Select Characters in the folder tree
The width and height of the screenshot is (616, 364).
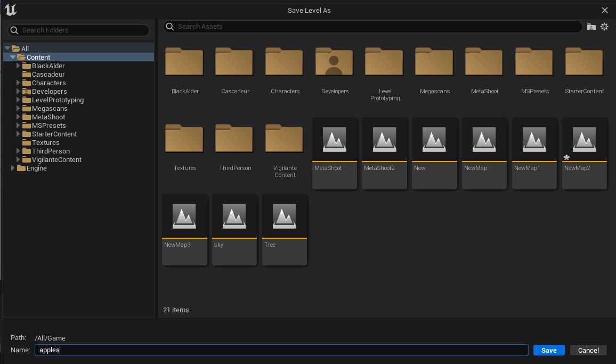pyautogui.click(x=48, y=83)
